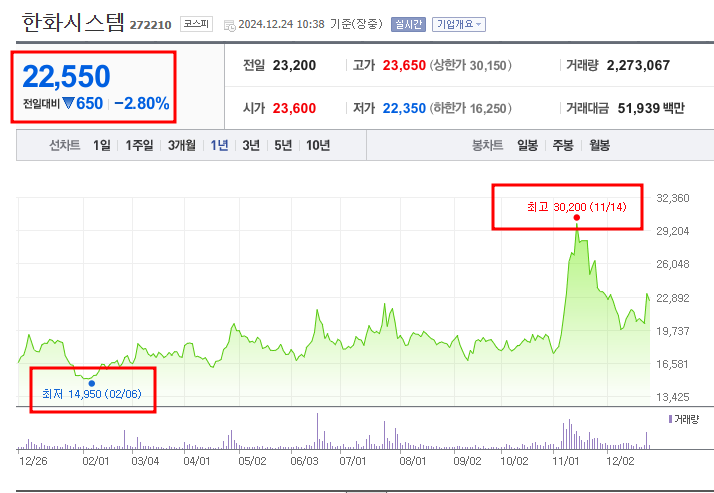Select the 5년 line chart range

[283, 145]
